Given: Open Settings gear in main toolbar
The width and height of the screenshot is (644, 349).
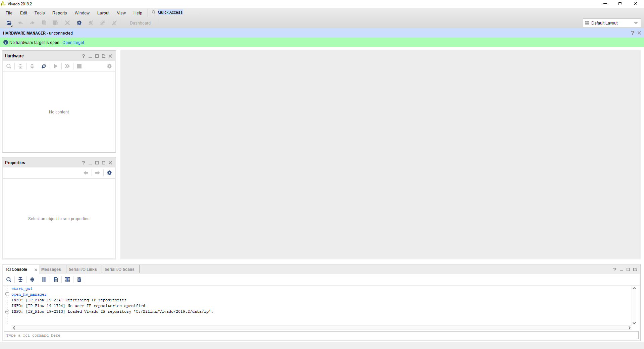Looking at the screenshot, I should tap(79, 23).
